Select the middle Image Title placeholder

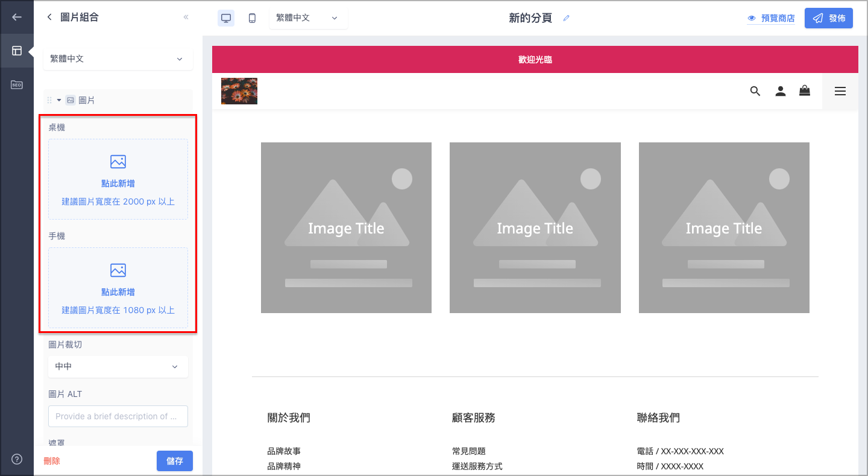pyautogui.click(x=535, y=228)
